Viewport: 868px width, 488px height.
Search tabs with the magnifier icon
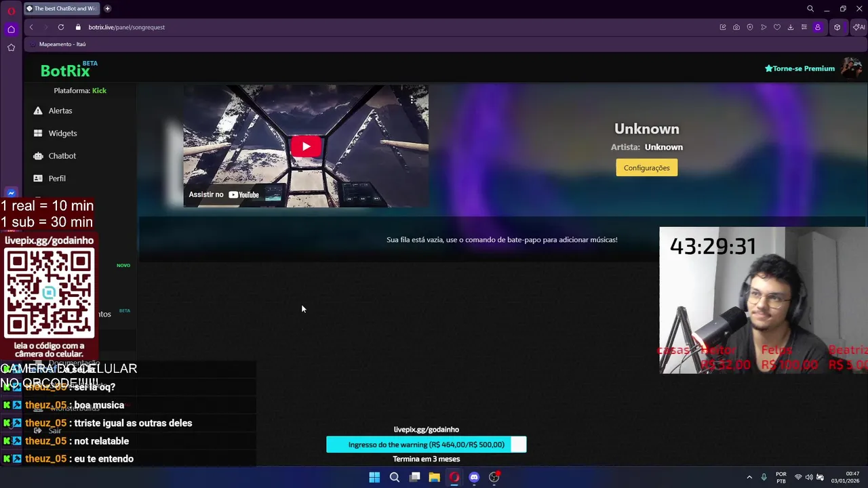[810, 9]
